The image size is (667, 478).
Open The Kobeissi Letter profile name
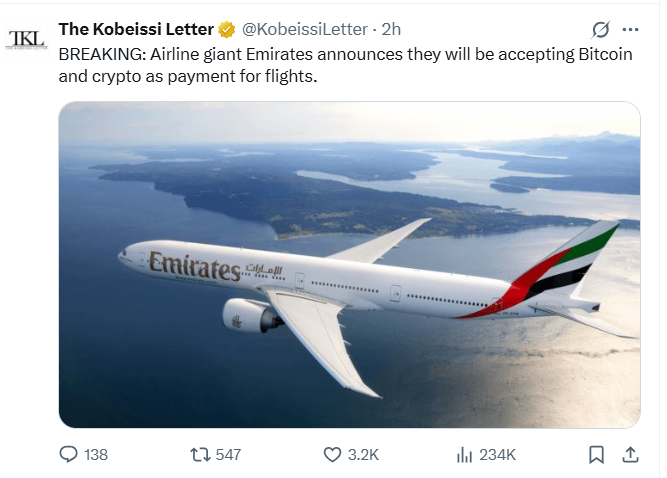tap(136, 29)
